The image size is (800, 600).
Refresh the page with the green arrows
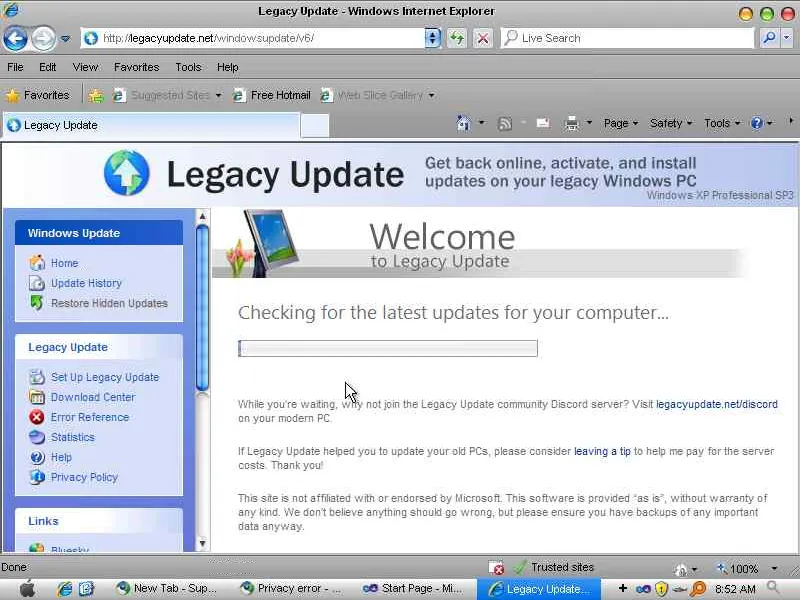click(x=457, y=38)
